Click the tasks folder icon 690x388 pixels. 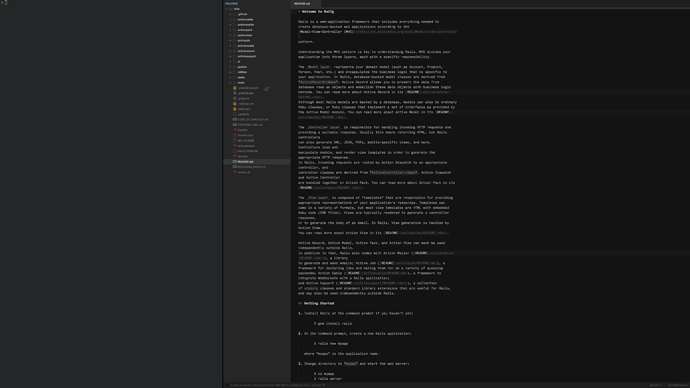(x=235, y=77)
